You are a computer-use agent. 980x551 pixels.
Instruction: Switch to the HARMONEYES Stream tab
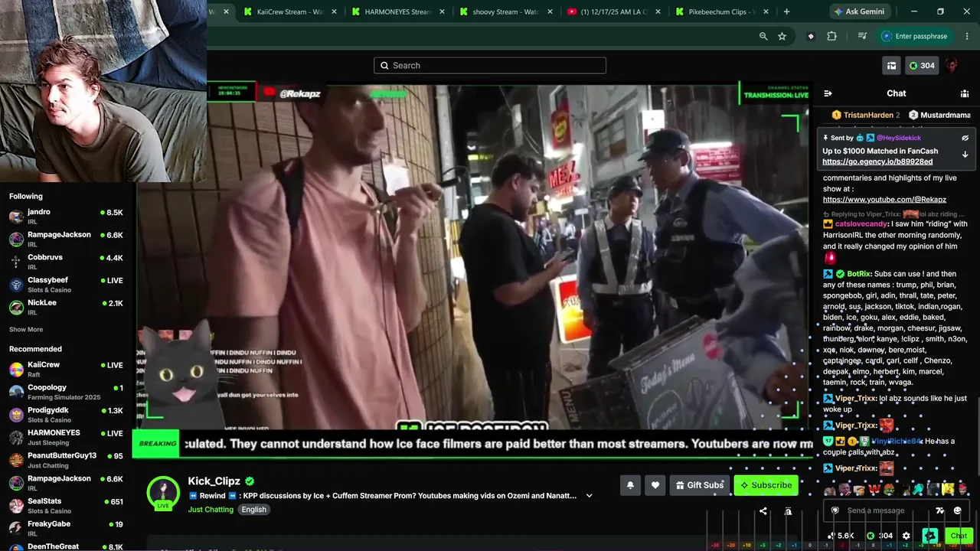(x=397, y=11)
